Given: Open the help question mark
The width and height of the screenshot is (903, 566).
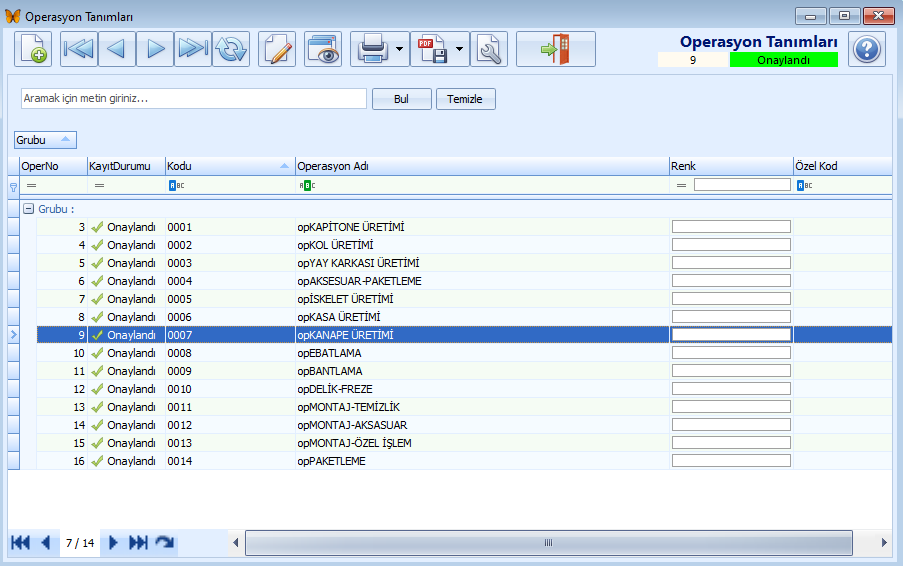Looking at the screenshot, I should (867, 50).
